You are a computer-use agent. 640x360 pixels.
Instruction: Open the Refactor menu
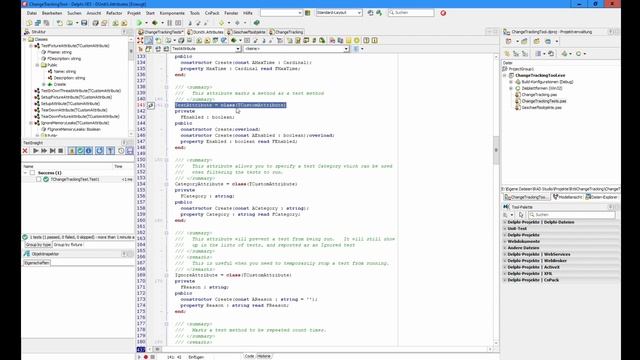pos(114,13)
